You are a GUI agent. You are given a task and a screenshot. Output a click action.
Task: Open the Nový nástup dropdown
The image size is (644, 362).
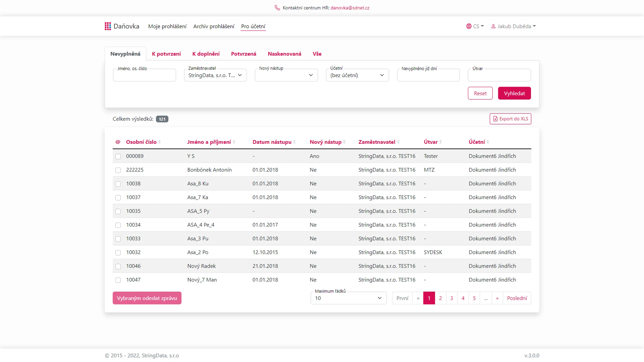(x=286, y=75)
